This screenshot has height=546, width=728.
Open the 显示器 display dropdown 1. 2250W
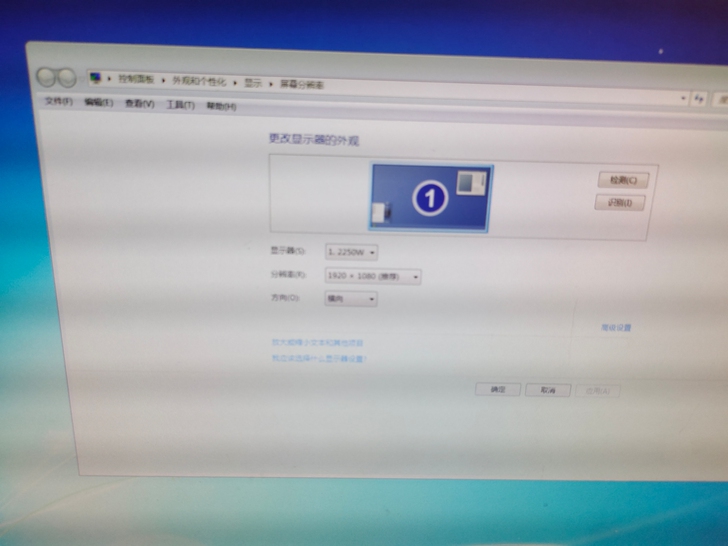[351, 252]
